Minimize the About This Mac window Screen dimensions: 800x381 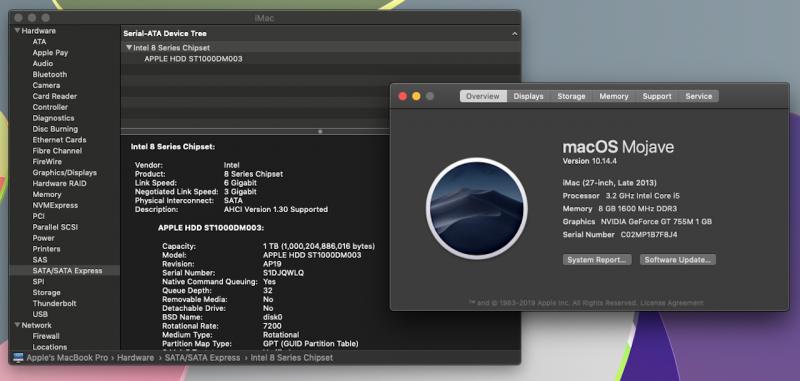[416, 96]
